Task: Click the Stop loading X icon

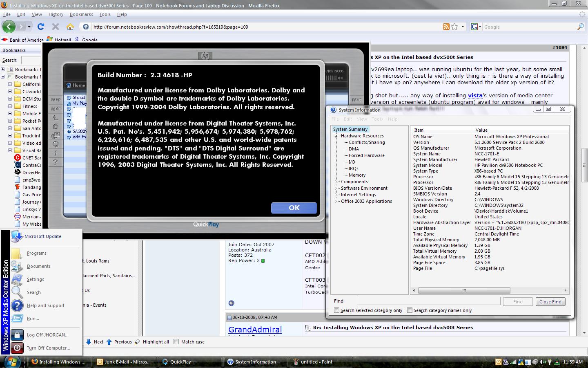Action: point(56,27)
